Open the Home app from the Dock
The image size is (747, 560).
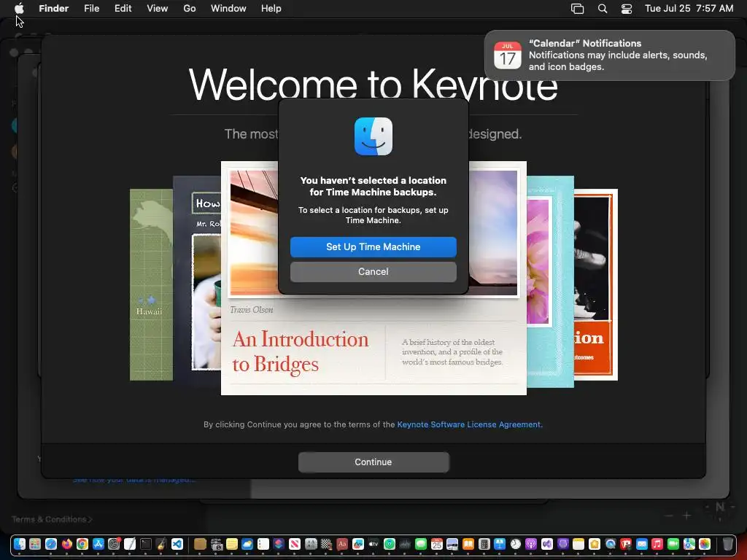pos(595,544)
